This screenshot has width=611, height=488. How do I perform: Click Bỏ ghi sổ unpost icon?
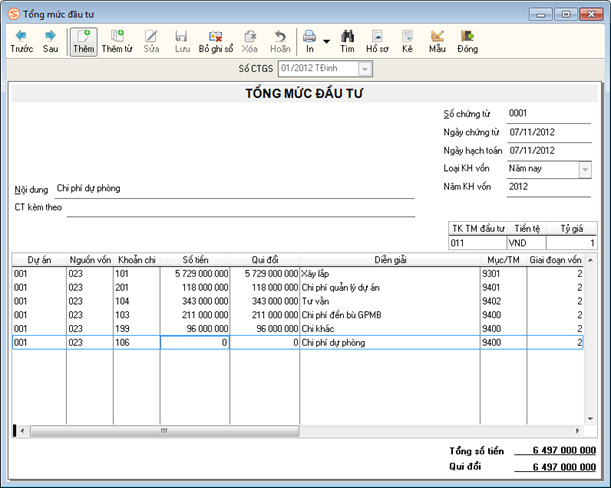pyautogui.click(x=216, y=42)
